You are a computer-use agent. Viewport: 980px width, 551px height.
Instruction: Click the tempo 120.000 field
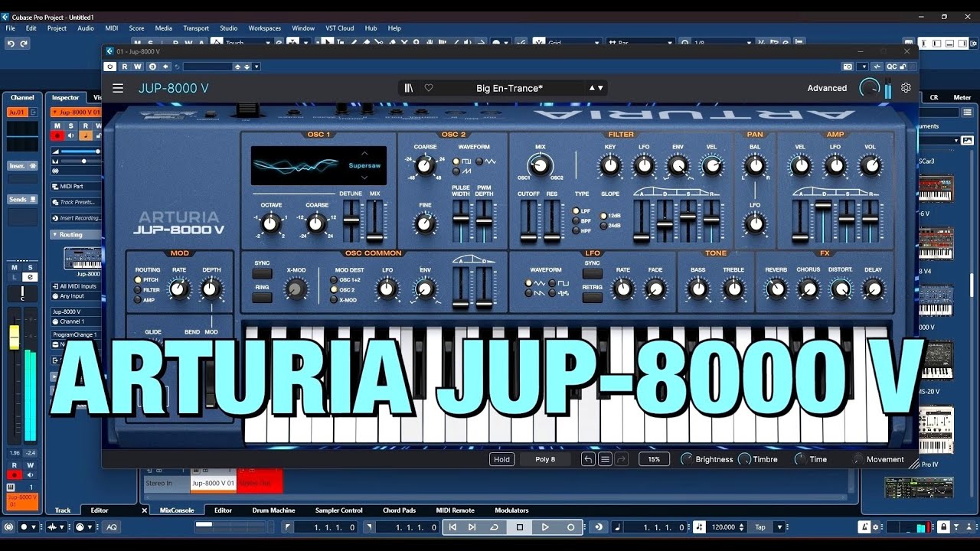(x=724, y=527)
